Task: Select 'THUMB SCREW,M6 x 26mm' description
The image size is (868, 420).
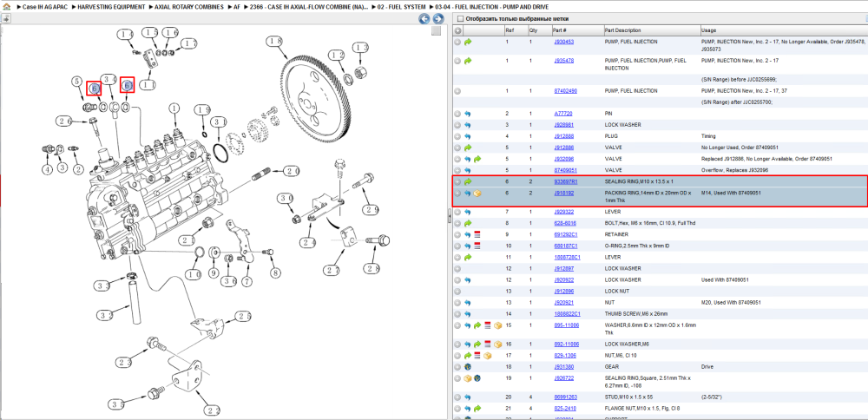Action: click(x=636, y=314)
